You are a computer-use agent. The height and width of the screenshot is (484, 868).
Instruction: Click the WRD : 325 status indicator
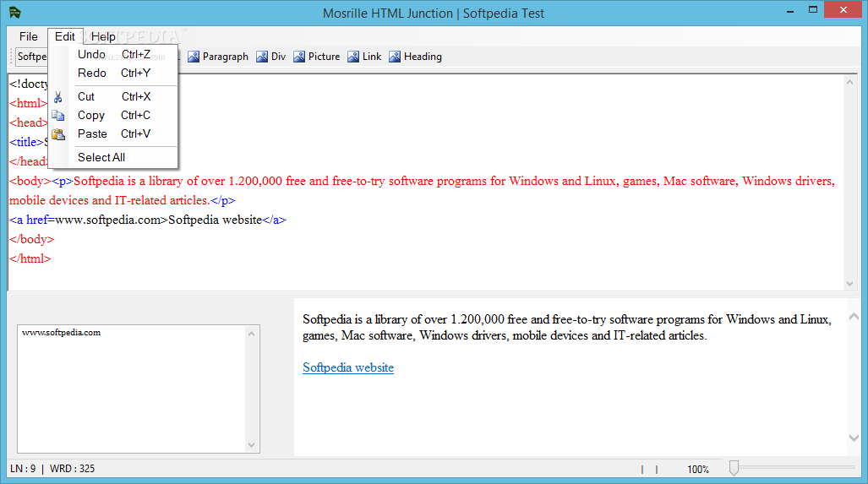click(73, 469)
